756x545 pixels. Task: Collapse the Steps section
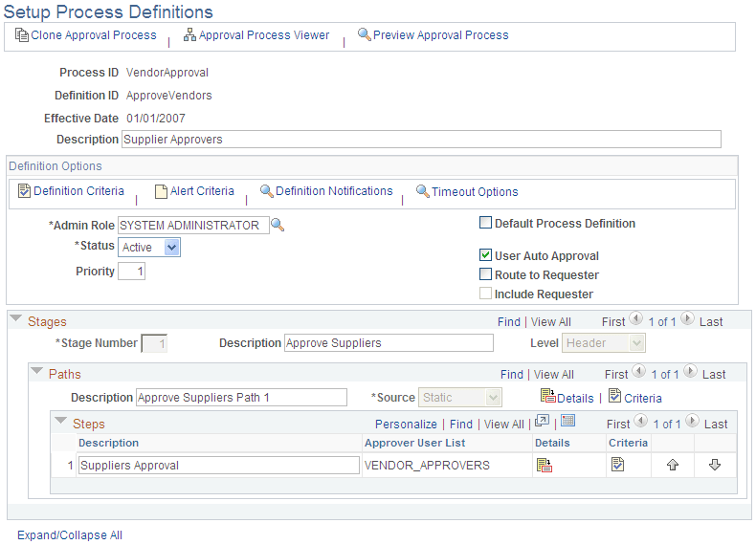[x=60, y=421]
